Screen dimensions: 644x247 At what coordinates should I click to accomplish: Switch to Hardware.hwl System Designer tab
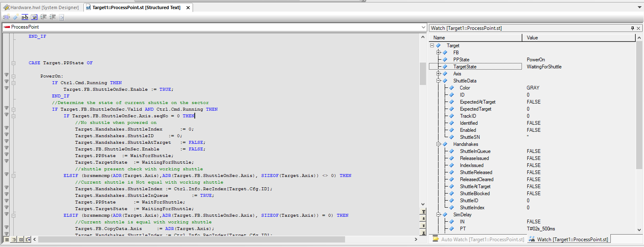click(x=41, y=7)
